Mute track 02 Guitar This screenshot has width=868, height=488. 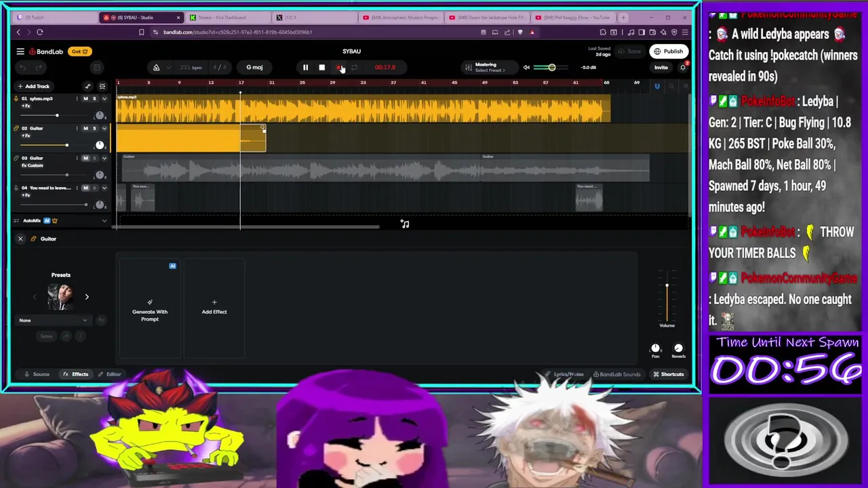pyautogui.click(x=85, y=129)
